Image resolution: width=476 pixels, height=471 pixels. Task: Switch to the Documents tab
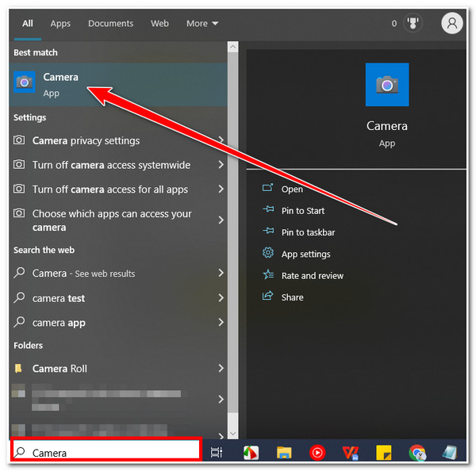tap(110, 23)
